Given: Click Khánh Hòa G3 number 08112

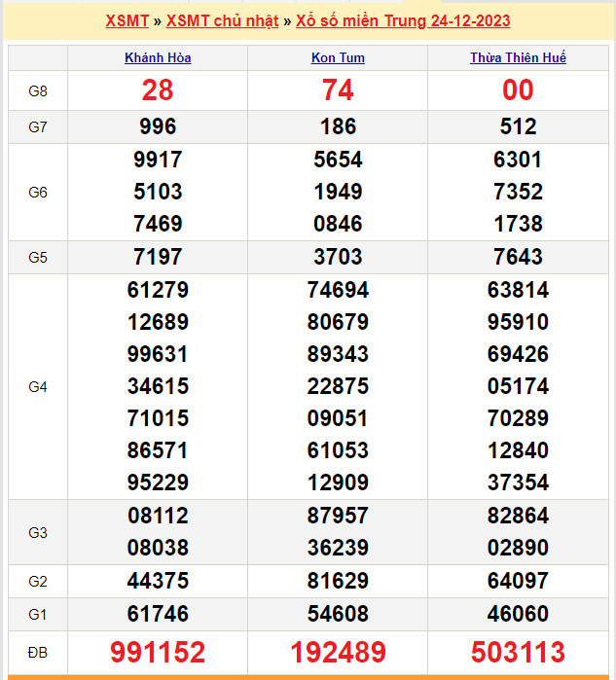Looking at the screenshot, I should [x=158, y=516].
